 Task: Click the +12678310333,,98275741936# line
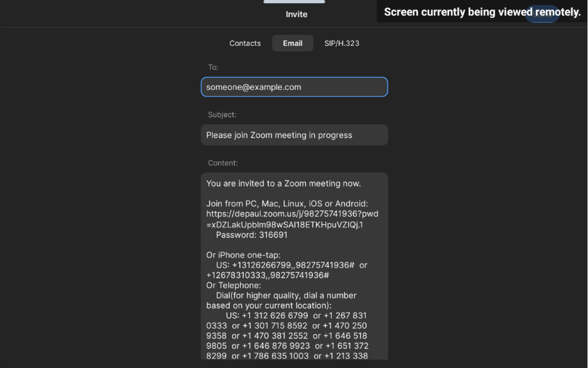[268, 275]
